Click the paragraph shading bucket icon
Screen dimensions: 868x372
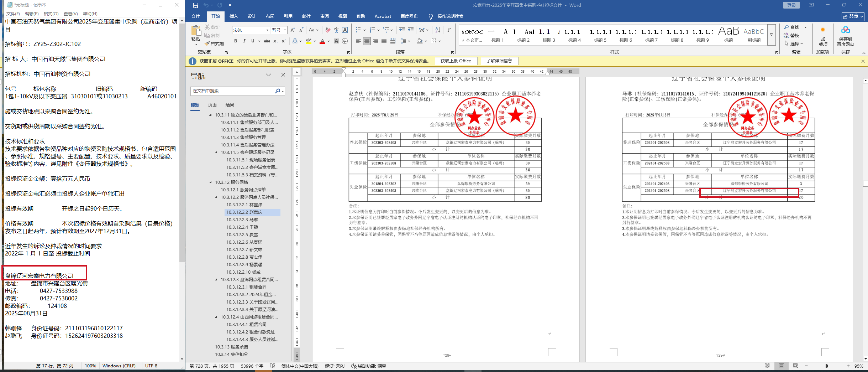420,41
